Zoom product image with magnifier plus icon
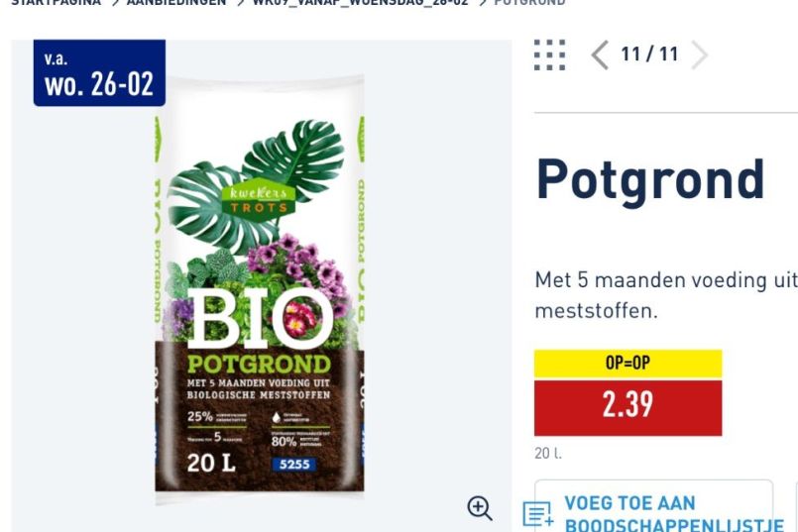The image size is (798, 532). click(480, 508)
